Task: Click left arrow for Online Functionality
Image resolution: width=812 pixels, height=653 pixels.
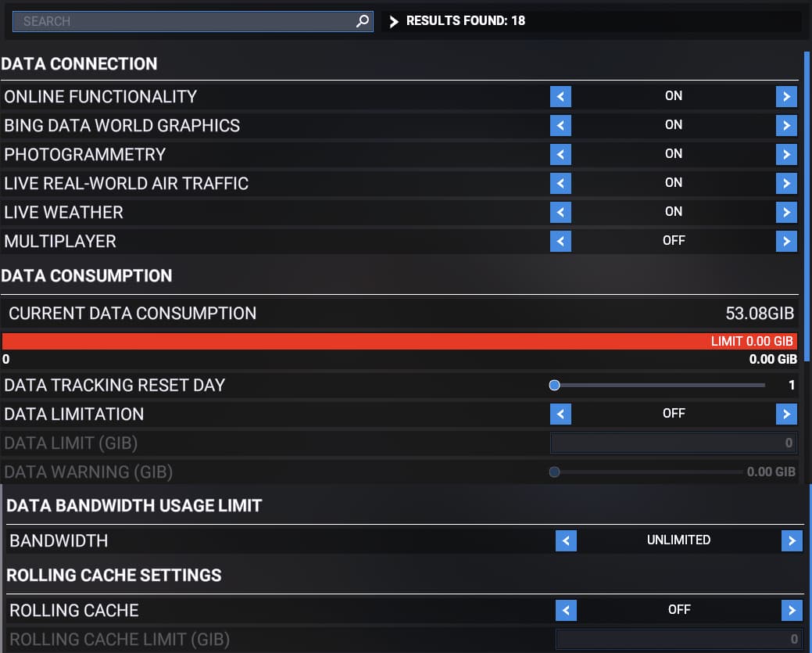Action: (560, 96)
